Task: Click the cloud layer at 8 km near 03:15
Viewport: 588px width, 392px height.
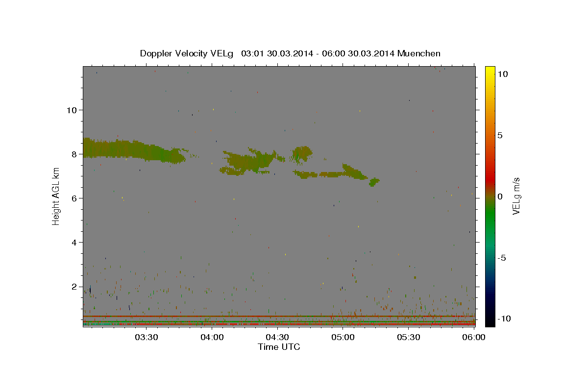Action: tap(134, 150)
